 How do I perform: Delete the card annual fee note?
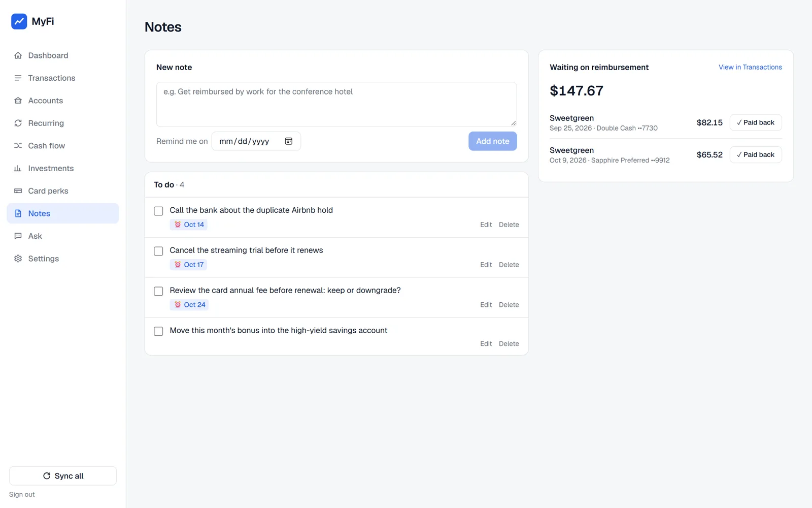coord(509,305)
